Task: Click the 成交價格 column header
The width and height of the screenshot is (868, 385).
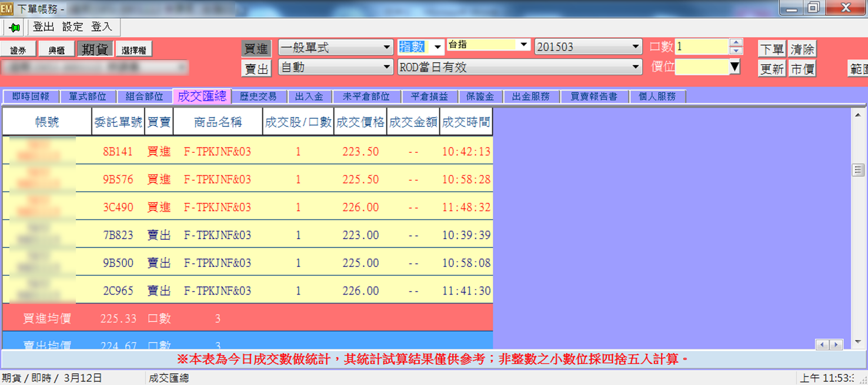Action: [x=360, y=122]
